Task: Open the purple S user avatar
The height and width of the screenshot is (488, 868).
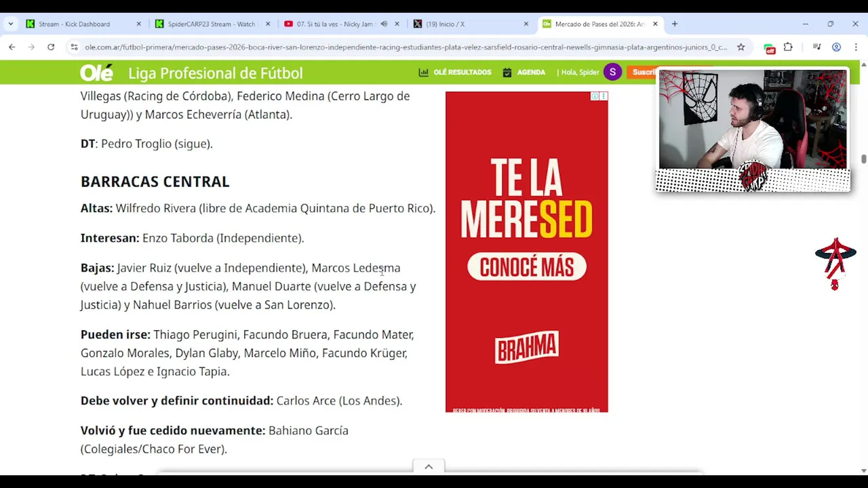Action: (612, 72)
